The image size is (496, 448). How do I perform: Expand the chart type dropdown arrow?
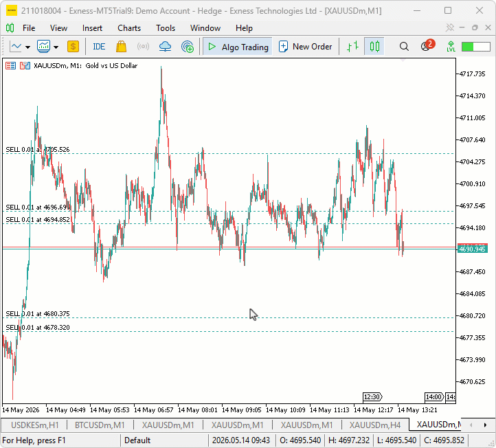point(28,47)
